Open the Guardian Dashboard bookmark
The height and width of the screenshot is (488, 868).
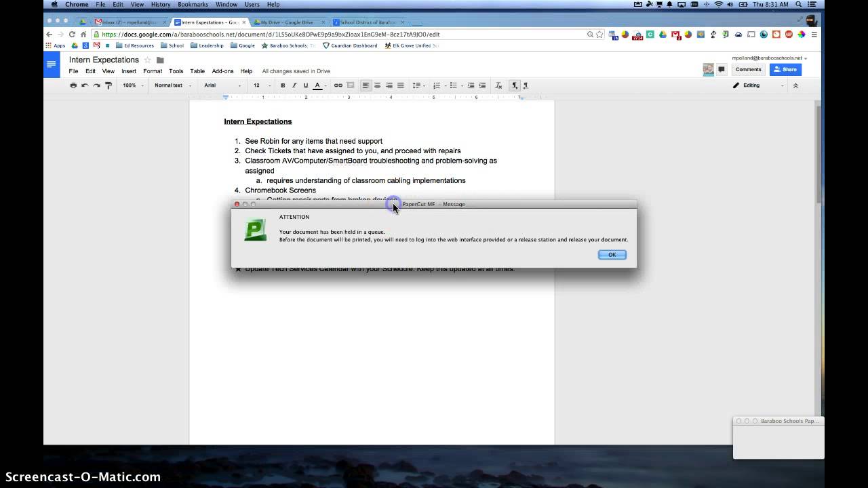click(350, 45)
